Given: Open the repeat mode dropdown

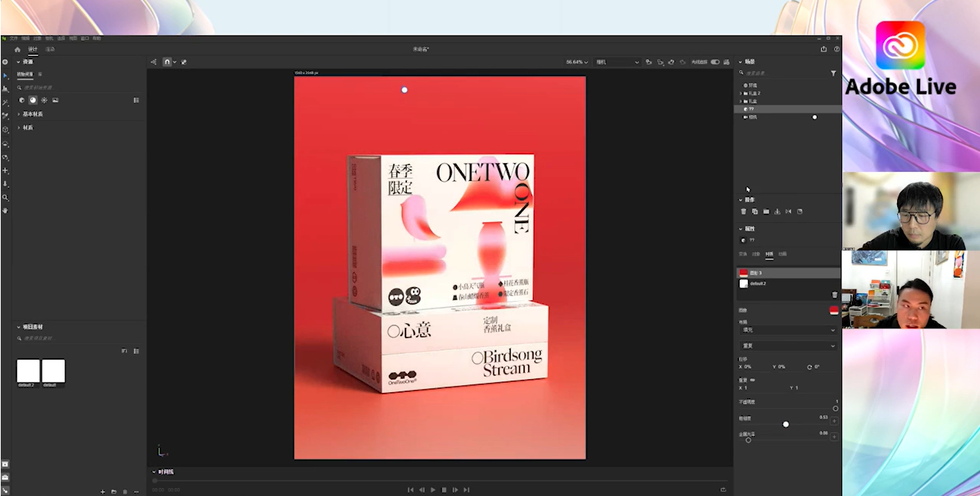Looking at the screenshot, I should [x=788, y=345].
